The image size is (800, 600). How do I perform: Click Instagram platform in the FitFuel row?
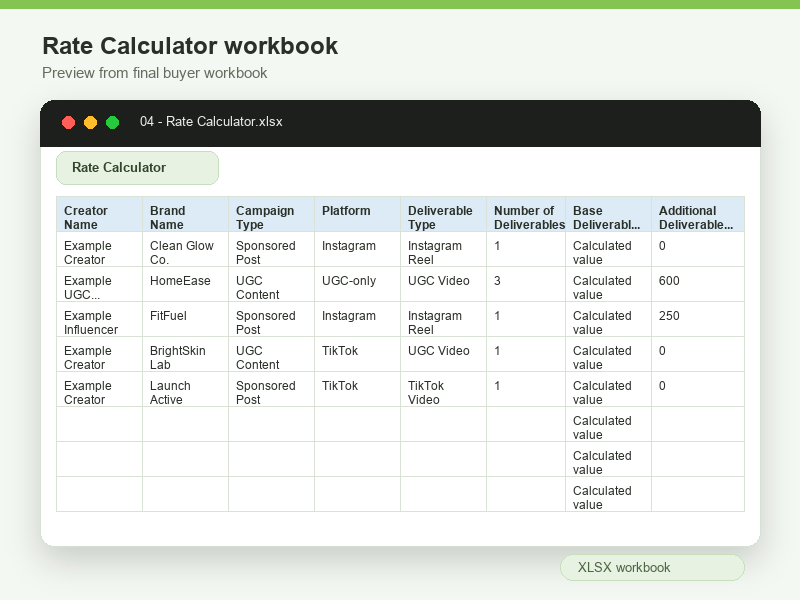coord(357,319)
